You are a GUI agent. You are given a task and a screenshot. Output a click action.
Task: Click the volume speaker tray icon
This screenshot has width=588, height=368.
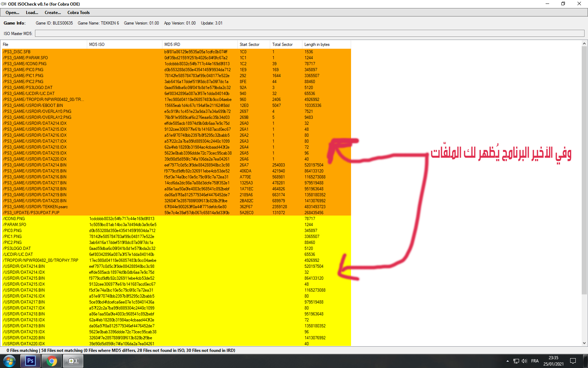(524, 361)
